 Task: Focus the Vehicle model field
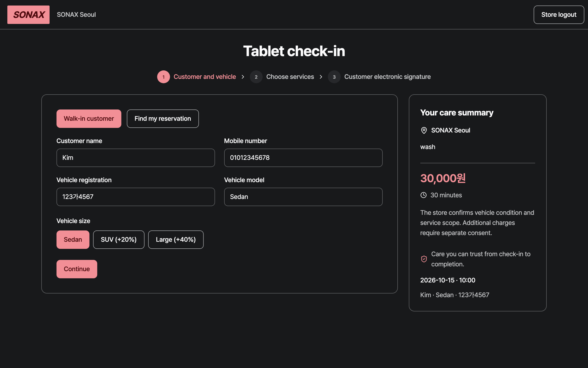(303, 197)
